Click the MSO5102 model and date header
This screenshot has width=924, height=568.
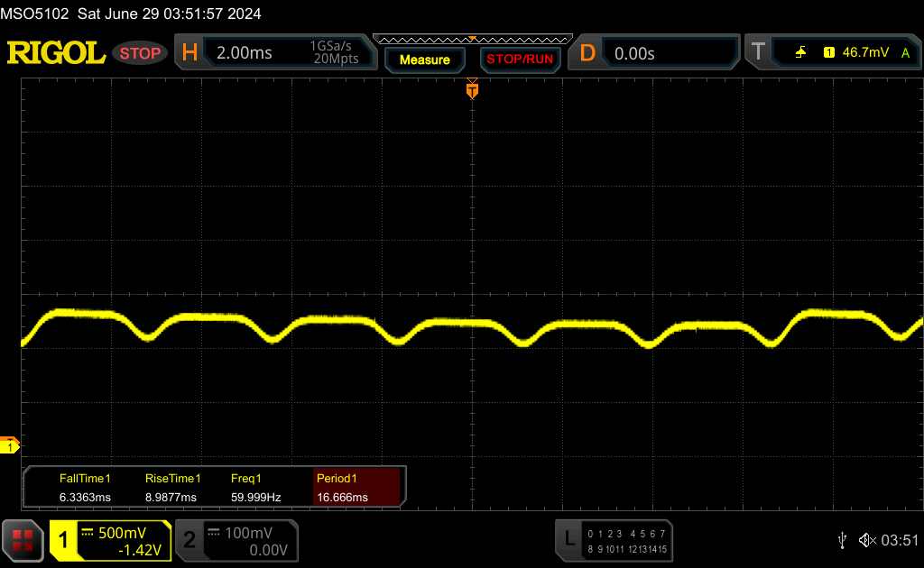(130, 14)
